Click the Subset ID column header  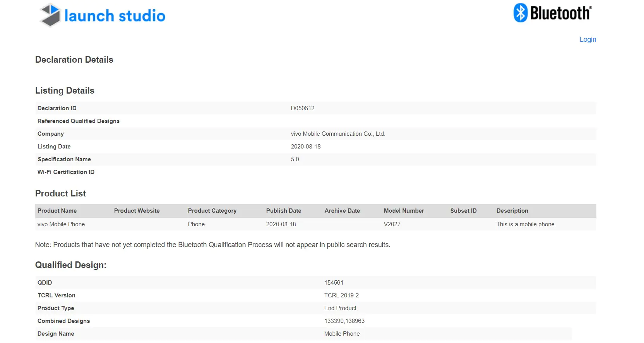(x=464, y=211)
